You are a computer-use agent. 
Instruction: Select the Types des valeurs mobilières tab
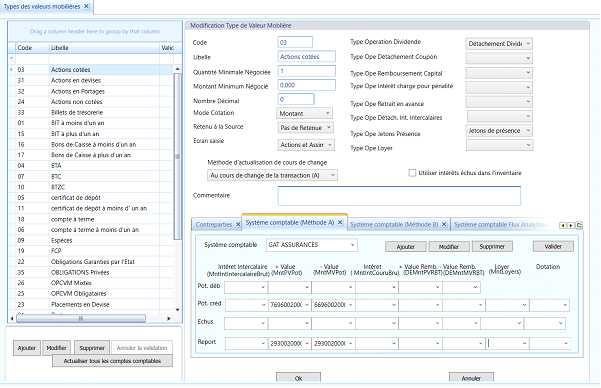41,7
